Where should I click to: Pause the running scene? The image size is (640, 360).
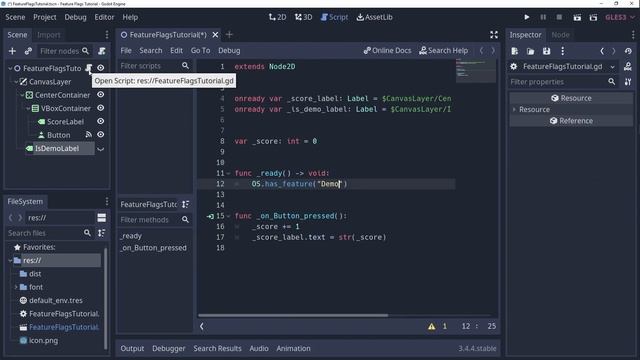click(543, 17)
